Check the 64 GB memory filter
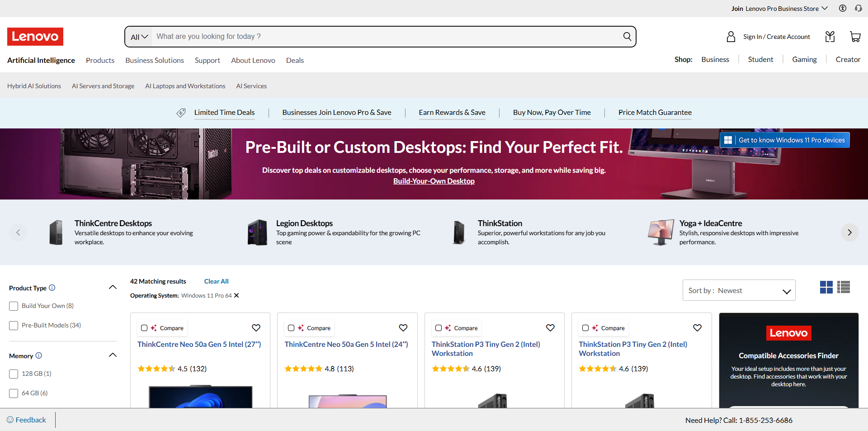The width and height of the screenshot is (868, 431). coord(14,393)
